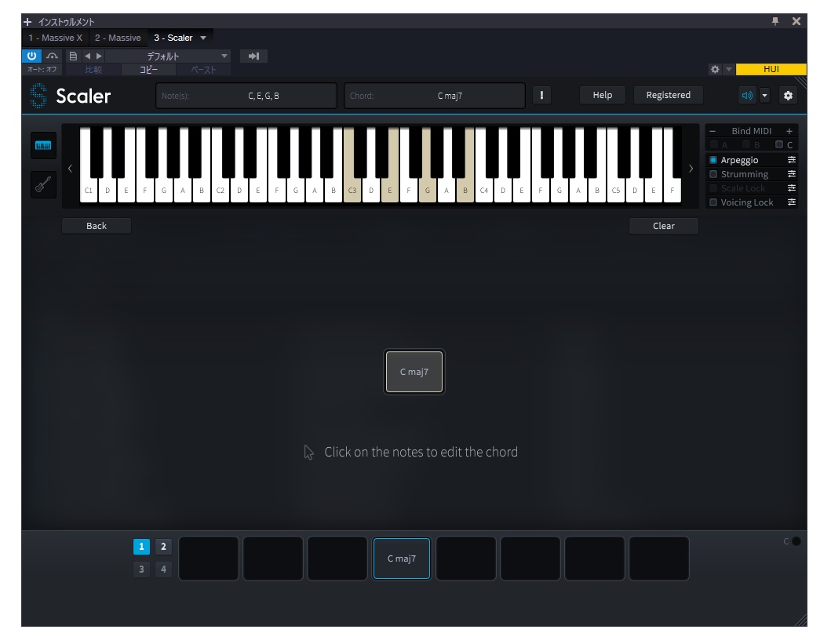
Task: Select pattern page 2
Action: pyautogui.click(x=163, y=547)
